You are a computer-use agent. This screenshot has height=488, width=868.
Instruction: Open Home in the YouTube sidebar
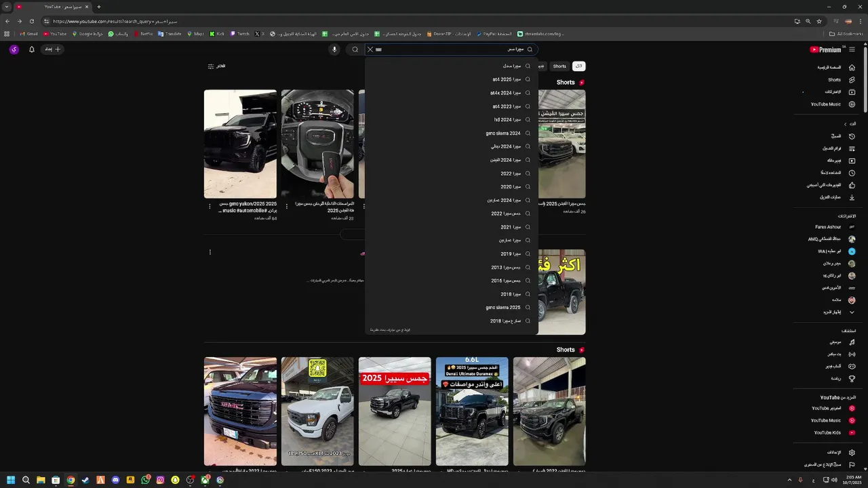[835, 67]
